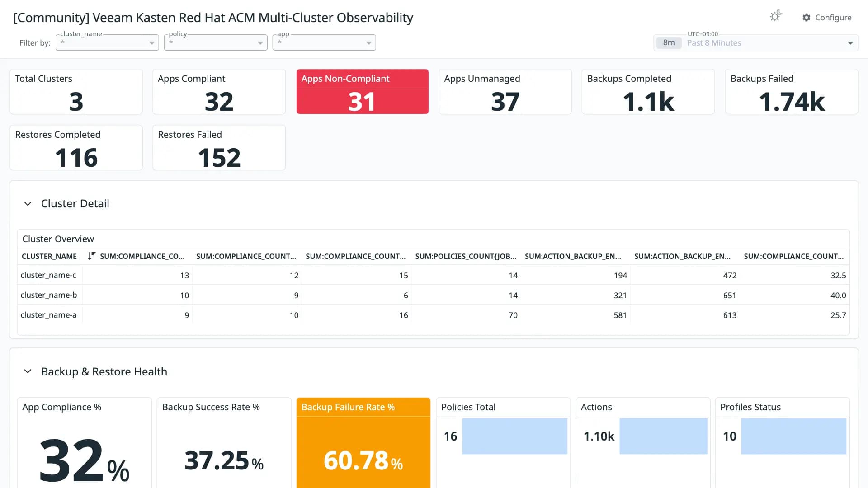
Task: Select the cluster_name-a row
Action: point(433,315)
